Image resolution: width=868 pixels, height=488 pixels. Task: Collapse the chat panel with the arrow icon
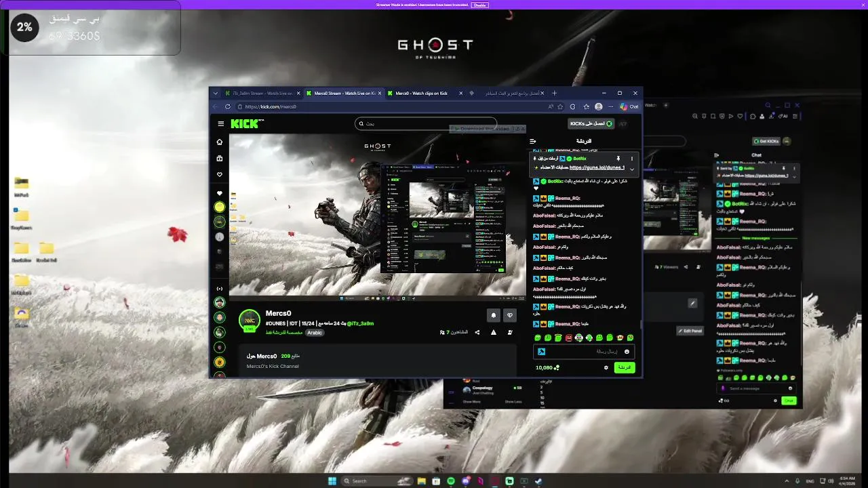(533, 142)
